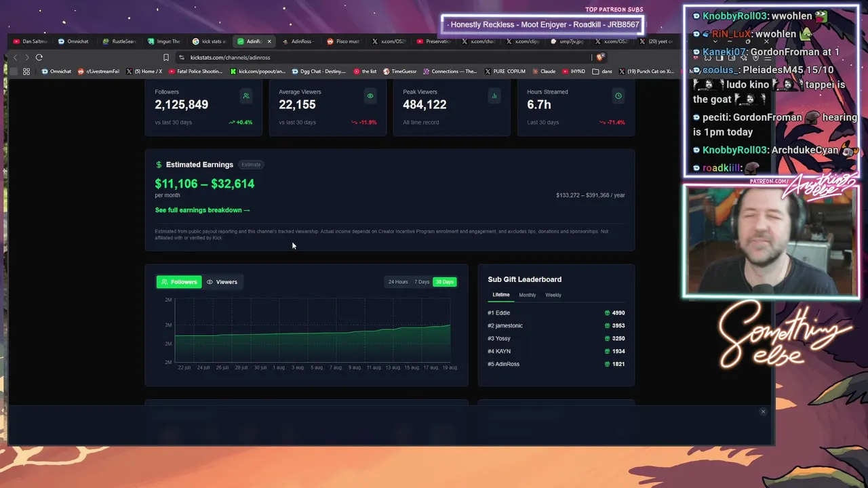
Task: Switch to the ump7jv.jpg browser tab
Action: click(x=567, y=41)
